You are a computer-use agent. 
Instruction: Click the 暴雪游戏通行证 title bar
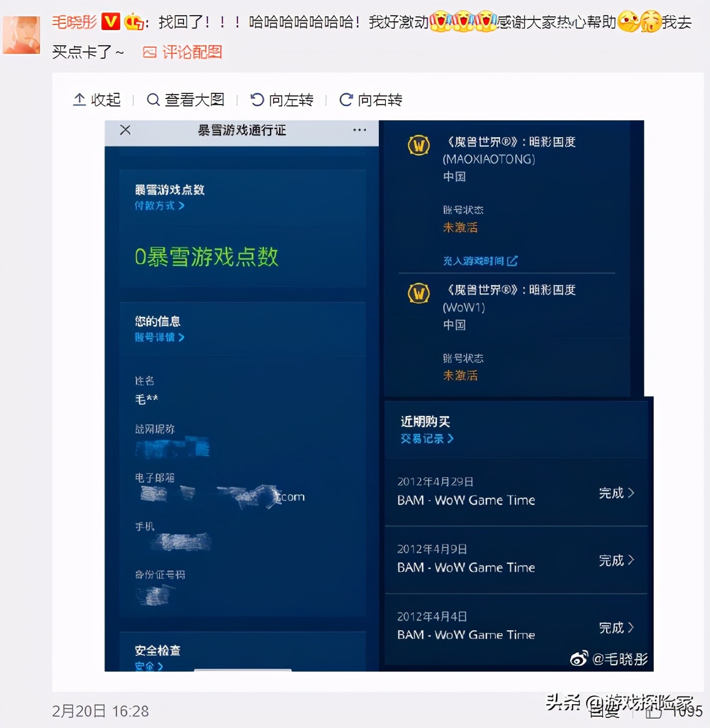pos(241,130)
